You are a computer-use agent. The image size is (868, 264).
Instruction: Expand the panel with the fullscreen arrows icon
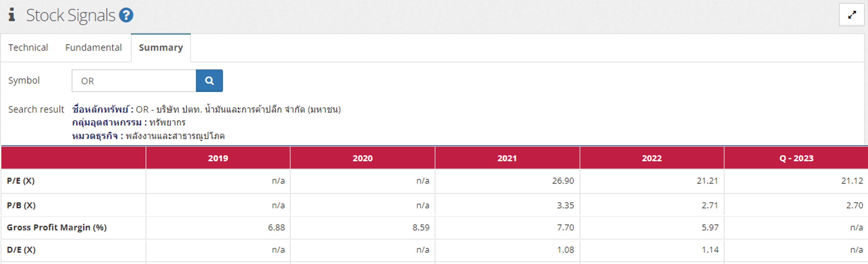(x=852, y=15)
